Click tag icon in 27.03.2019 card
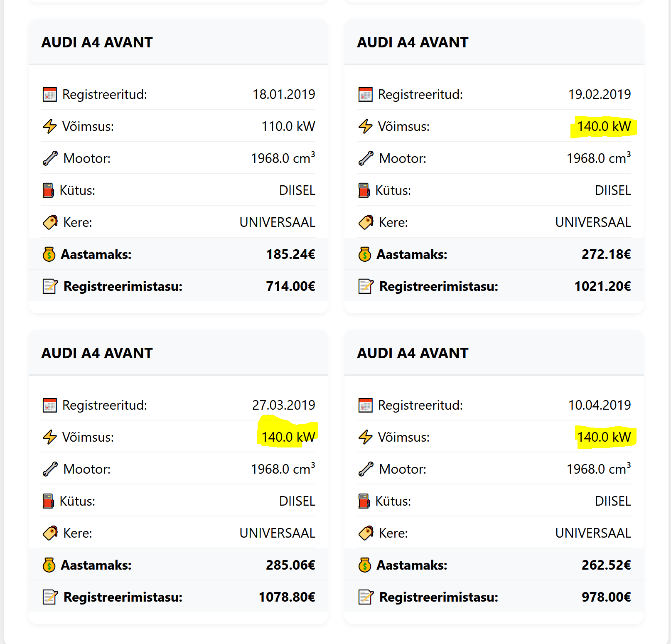The width and height of the screenshot is (671, 644). [x=50, y=533]
